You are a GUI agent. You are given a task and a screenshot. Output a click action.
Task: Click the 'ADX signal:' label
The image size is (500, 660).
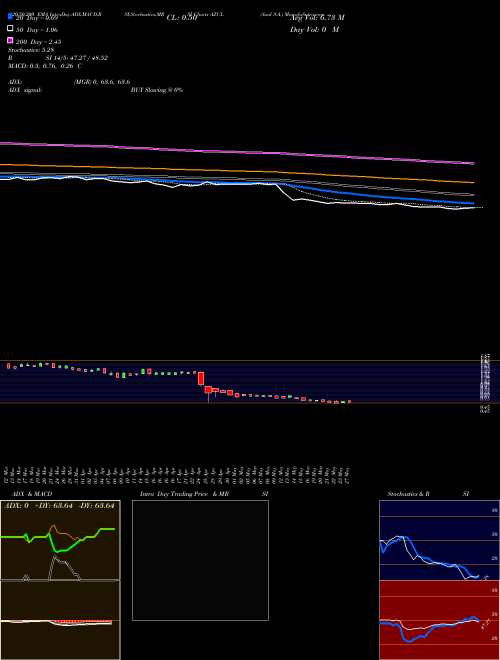(x=25, y=90)
